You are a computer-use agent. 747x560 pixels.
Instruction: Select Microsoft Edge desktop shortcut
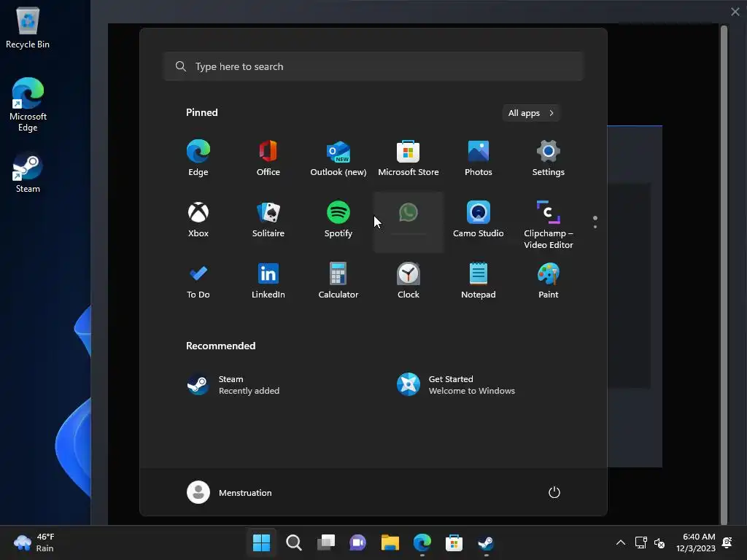point(28,105)
